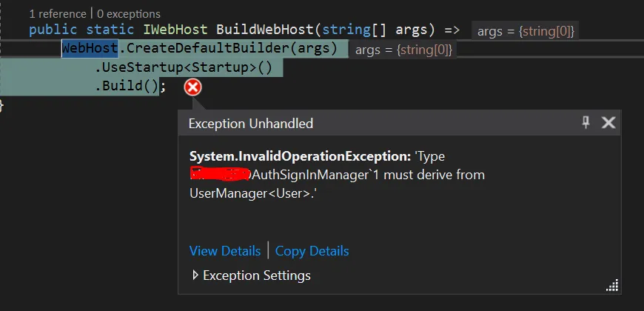Click the popup's resize grip corner
644x311 pixels.
[x=612, y=287]
